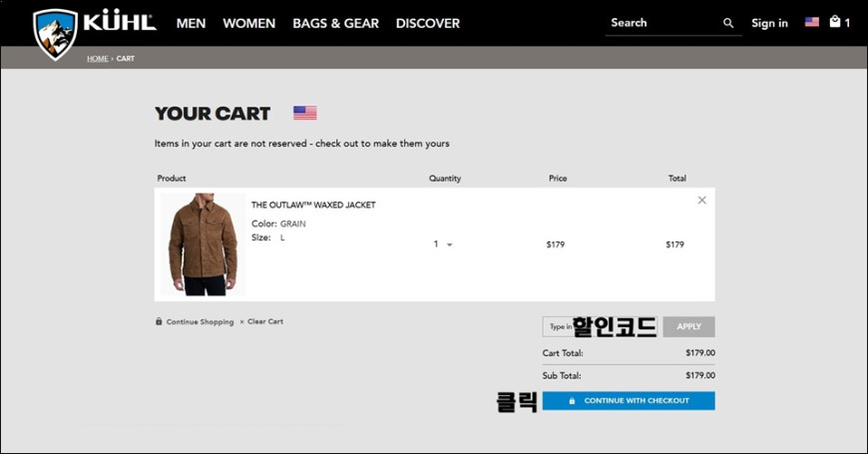Click the Sub Total amount $179.00
This screenshot has width=868, height=454.
pos(700,375)
